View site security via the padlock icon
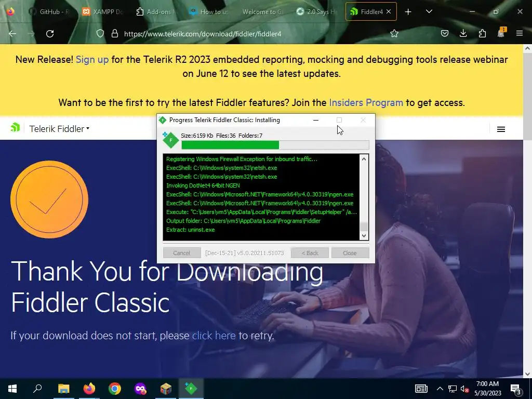Viewport: 532px width, 399px height. [x=115, y=34]
